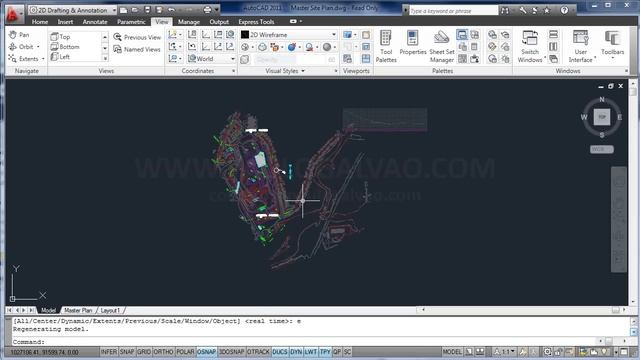Switch to the Manage ribbon tab
The image size is (640, 360).
click(x=189, y=22)
